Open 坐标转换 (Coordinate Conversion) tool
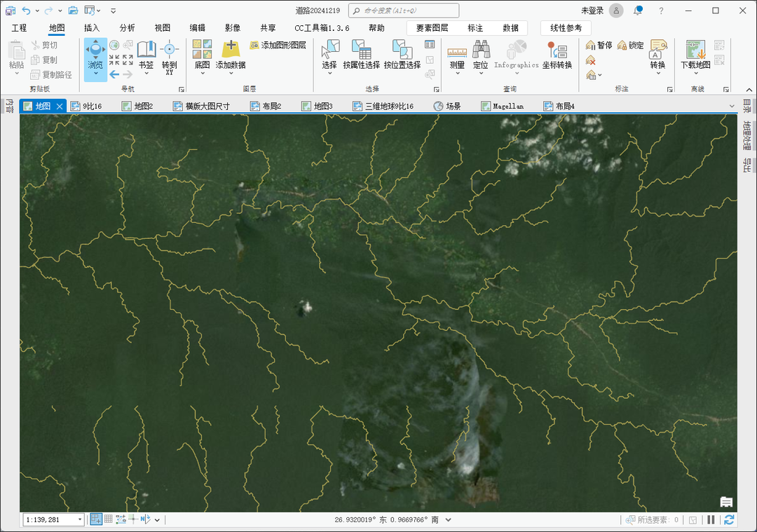Screen dimensions: 757x532 pyautogui.click(x=557, y=55)
